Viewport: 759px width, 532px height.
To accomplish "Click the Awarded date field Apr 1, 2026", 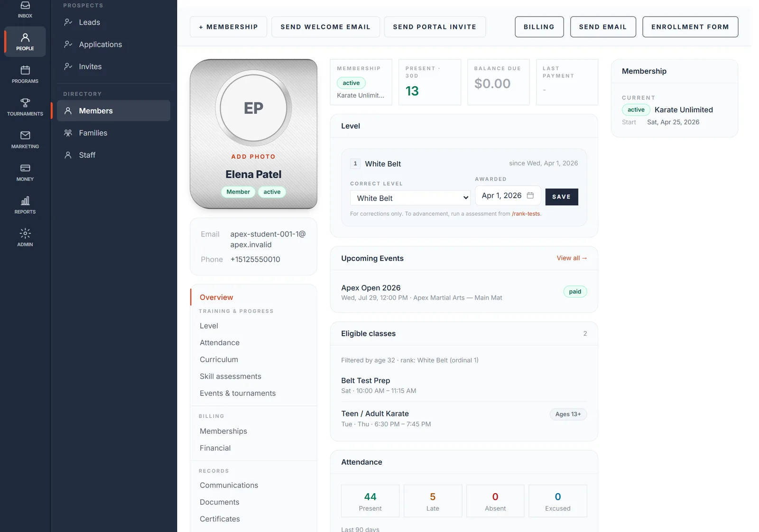I will coord(508,195).
